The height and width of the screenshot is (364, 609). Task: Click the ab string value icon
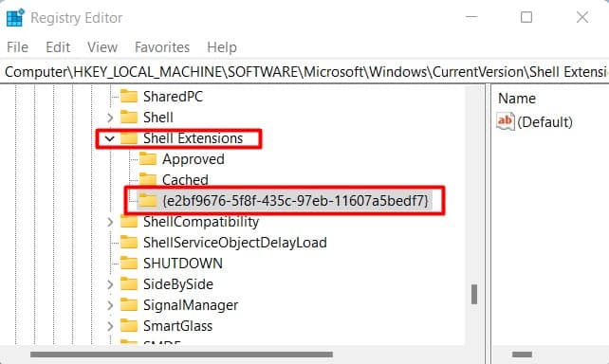tap(506, 121)
